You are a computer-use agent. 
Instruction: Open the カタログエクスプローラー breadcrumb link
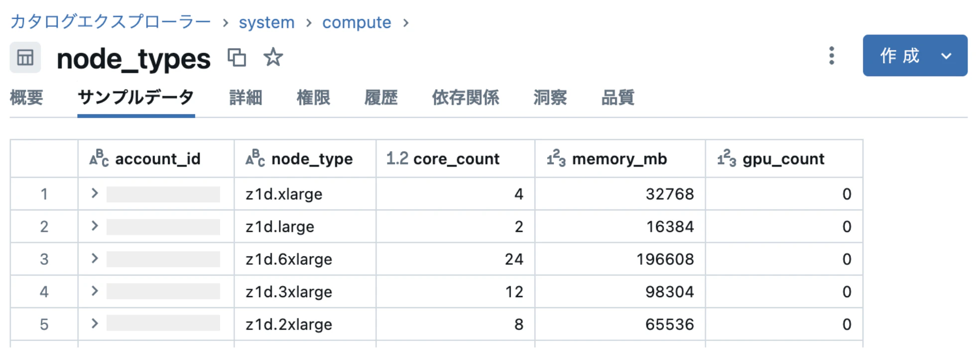pos(111,22)
